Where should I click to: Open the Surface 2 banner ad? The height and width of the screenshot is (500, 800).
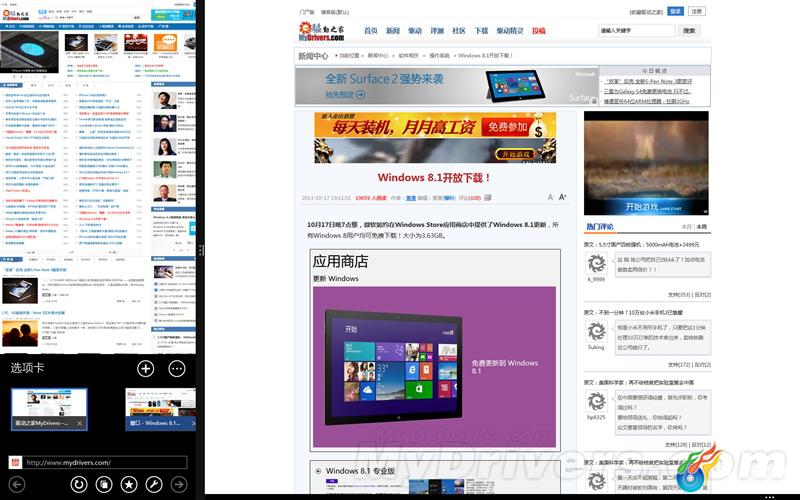446,86
